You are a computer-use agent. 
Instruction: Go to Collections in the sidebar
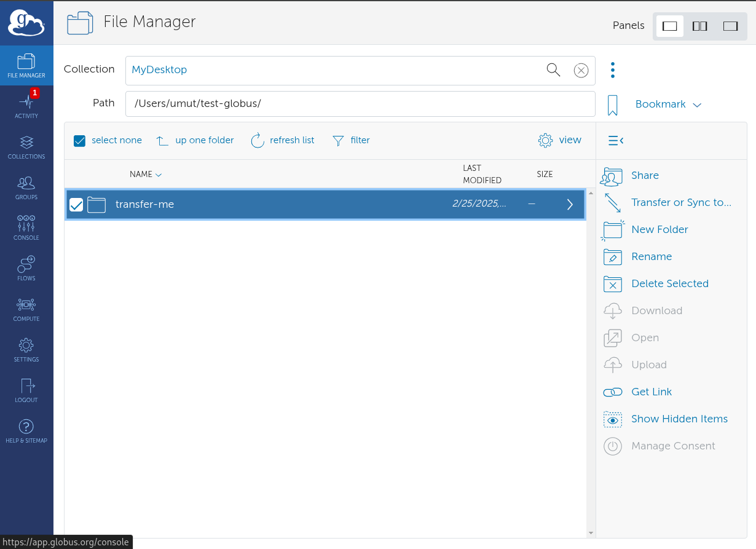(x=26, y=148)
